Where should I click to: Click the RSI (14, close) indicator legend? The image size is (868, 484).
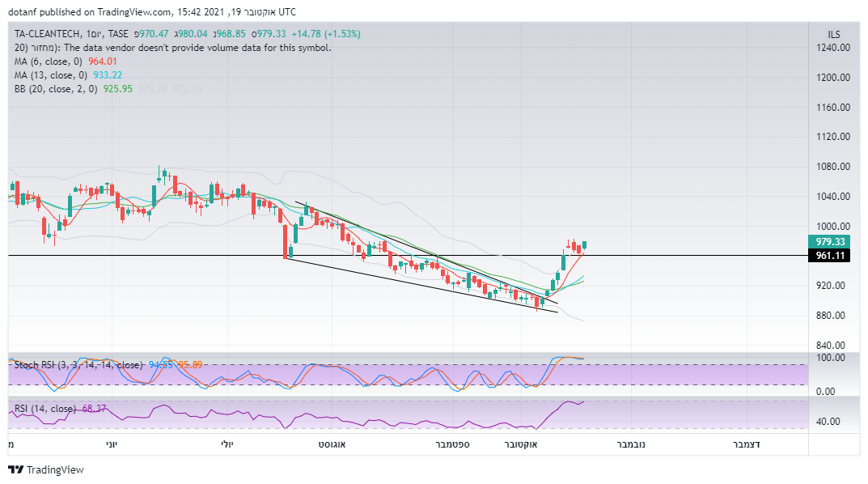tap(44, 409)
